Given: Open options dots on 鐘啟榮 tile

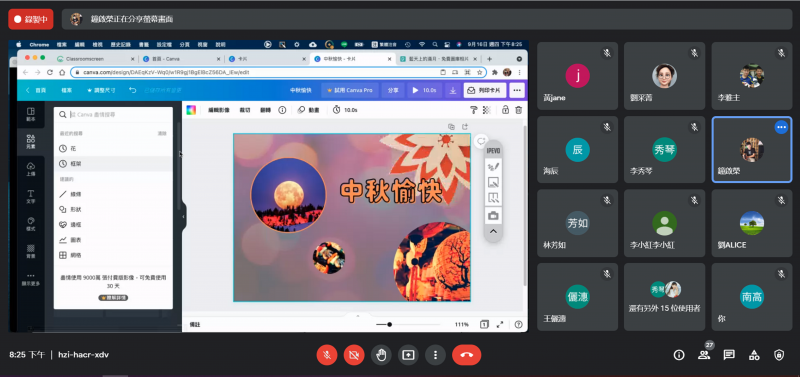Looking at the screenshot, I should [x=781, y=127].
